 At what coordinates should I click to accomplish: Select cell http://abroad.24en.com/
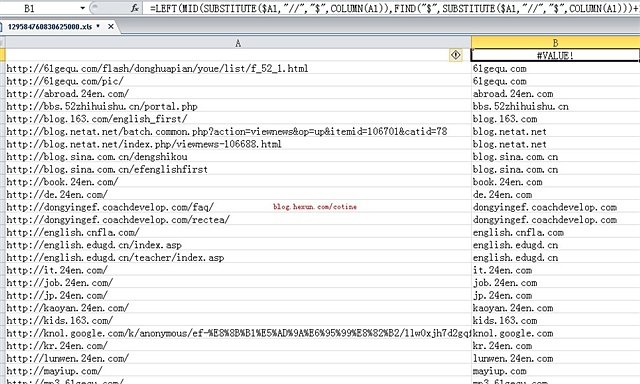pos(238,93)
